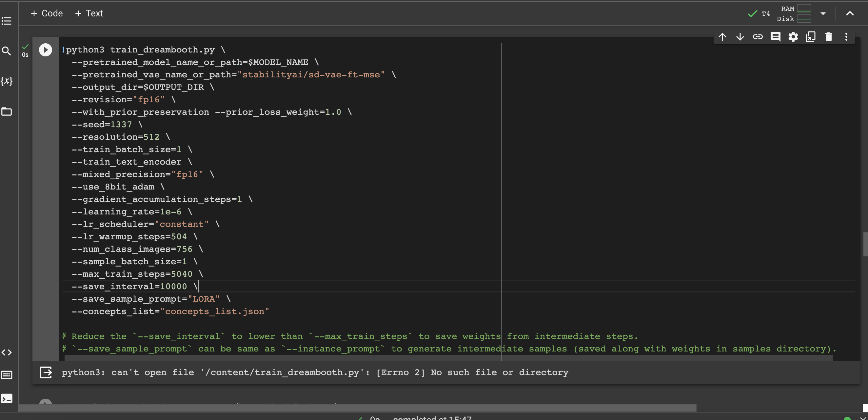Copy a link to this cell

pos(758,36)
